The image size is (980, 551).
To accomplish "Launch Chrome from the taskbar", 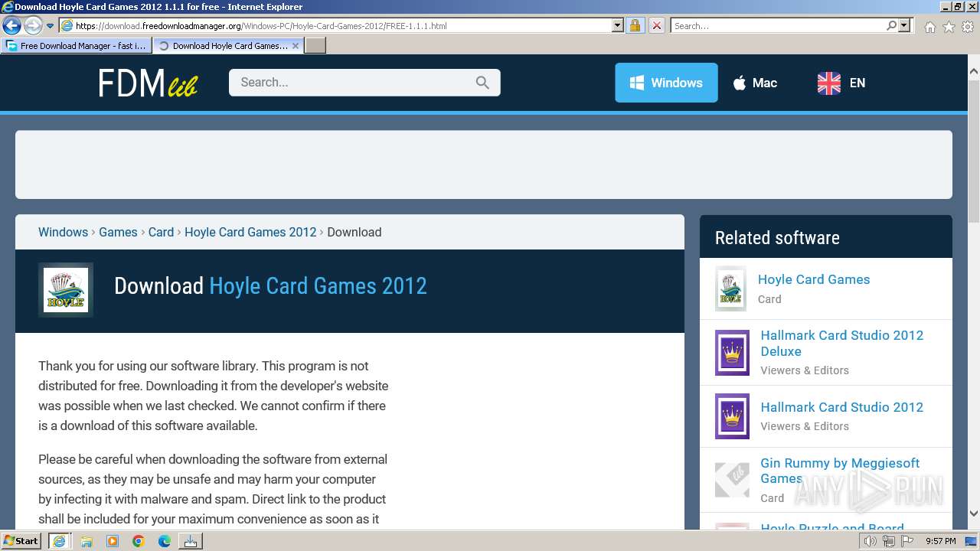I will coord(139,541).
